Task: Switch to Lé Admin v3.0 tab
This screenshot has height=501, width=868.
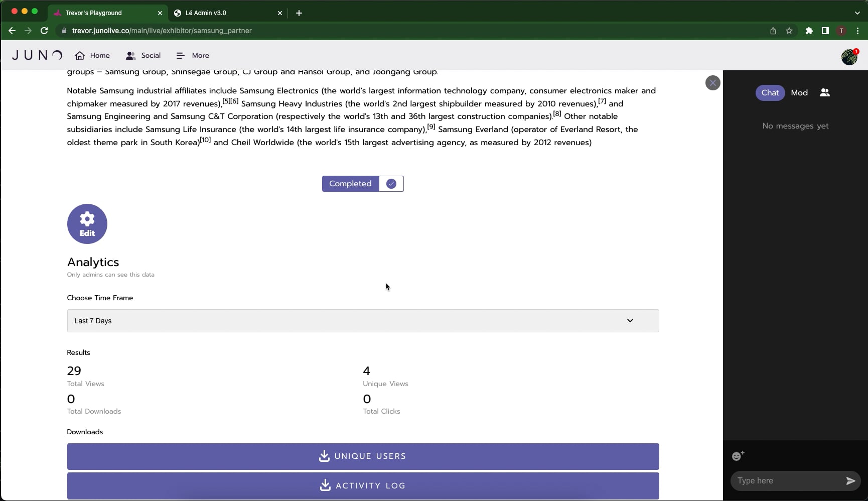Action: (228, 13)
